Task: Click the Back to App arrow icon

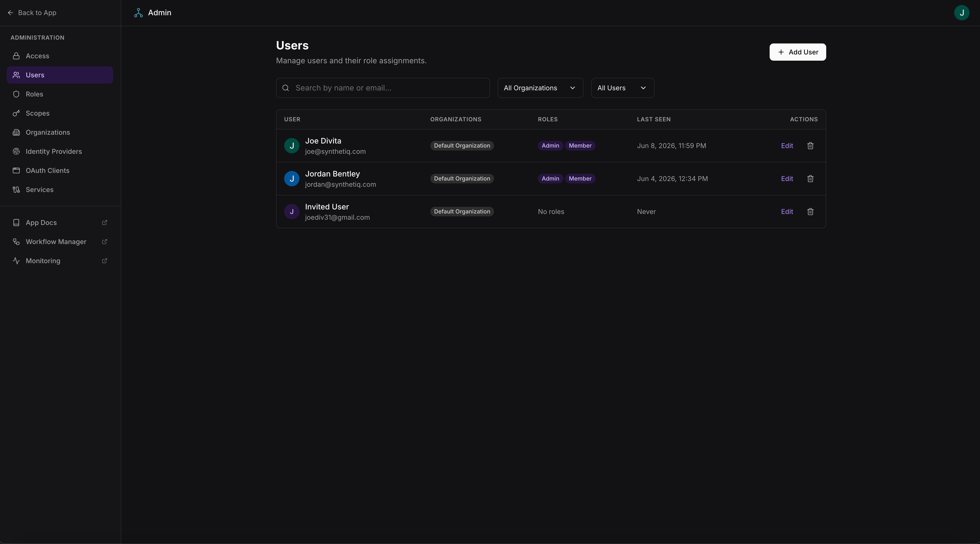Action: [x=10, y=13]
